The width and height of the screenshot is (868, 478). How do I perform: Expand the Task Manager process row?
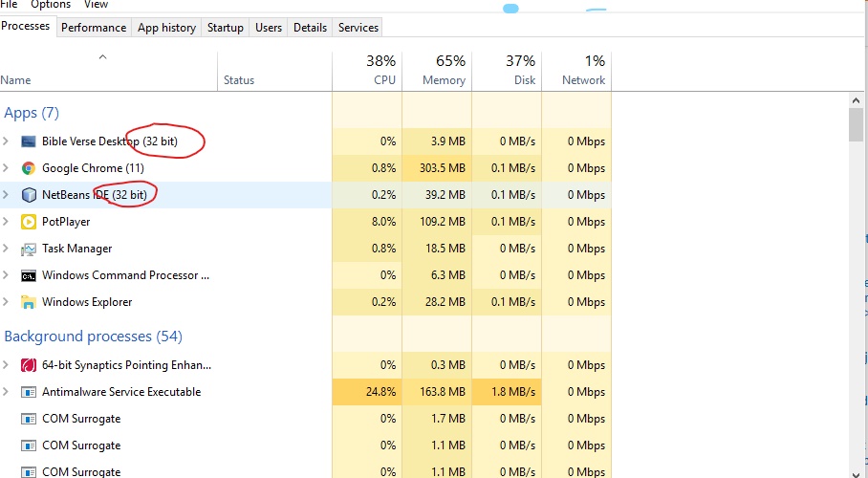point(6,249)
